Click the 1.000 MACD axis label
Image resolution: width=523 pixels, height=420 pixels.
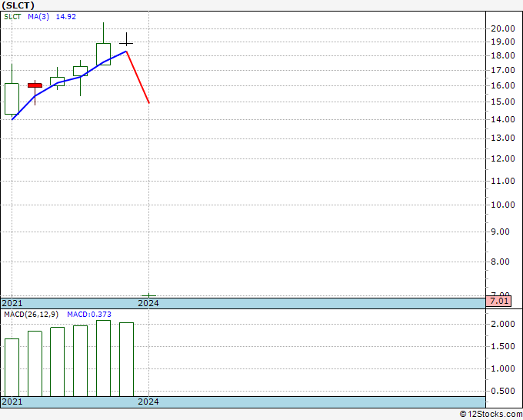click(x=503, y=369)
